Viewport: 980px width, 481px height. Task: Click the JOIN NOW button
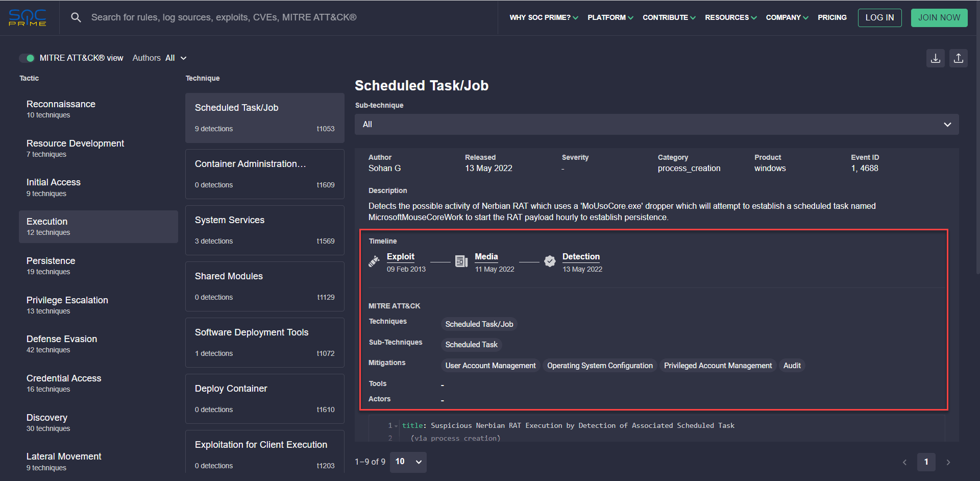(939, 18)
